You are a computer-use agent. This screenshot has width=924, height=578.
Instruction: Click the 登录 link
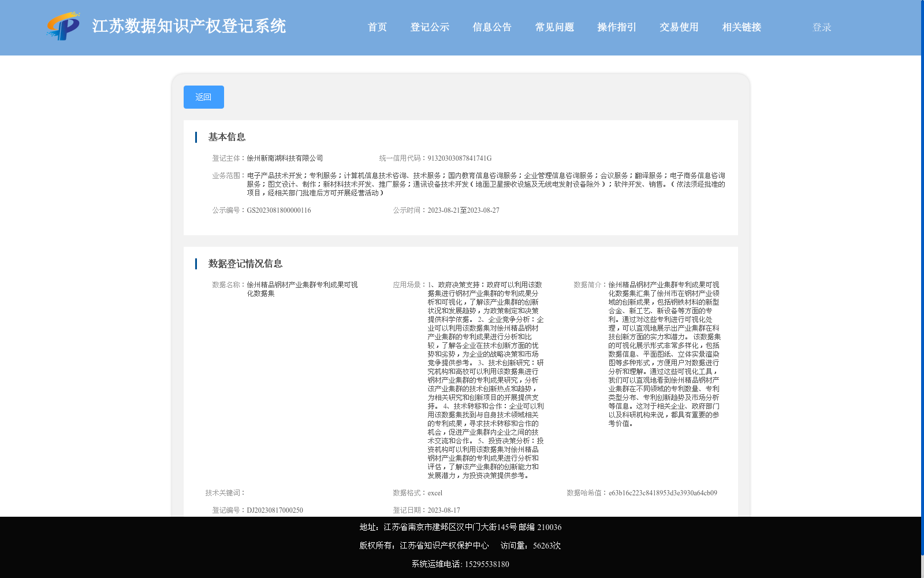pos(822,27)
